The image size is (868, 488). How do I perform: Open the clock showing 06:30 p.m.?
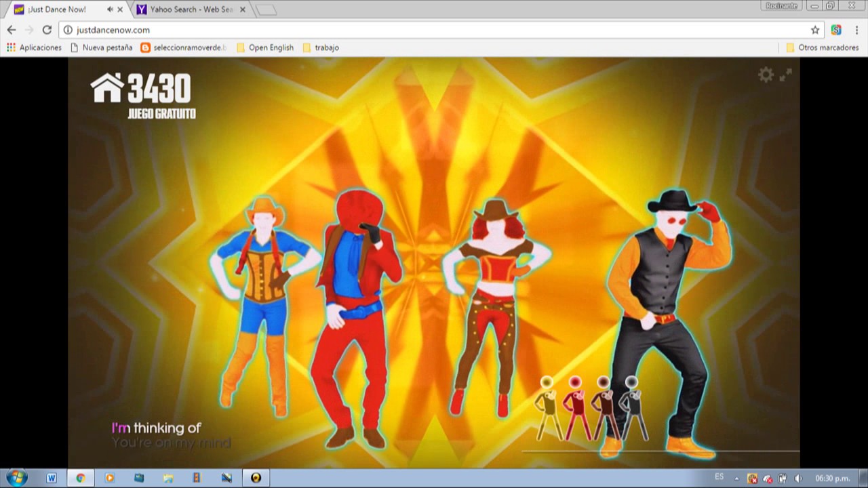(832, 479)
